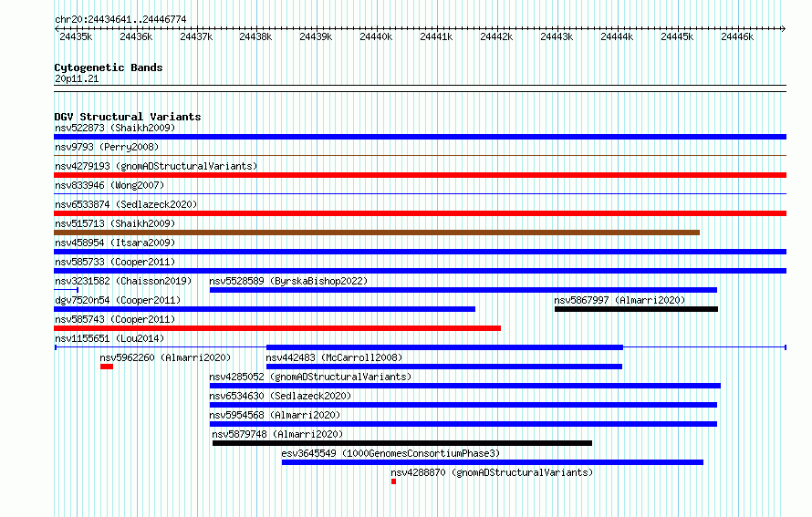Click nsv6533874 (Sedlazeck2020) label

[x=126, y=204]
